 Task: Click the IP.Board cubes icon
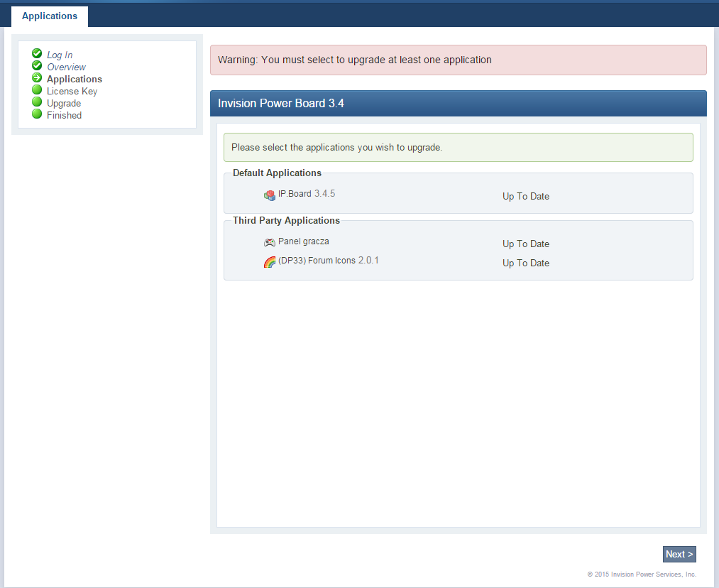click(270, 195)
